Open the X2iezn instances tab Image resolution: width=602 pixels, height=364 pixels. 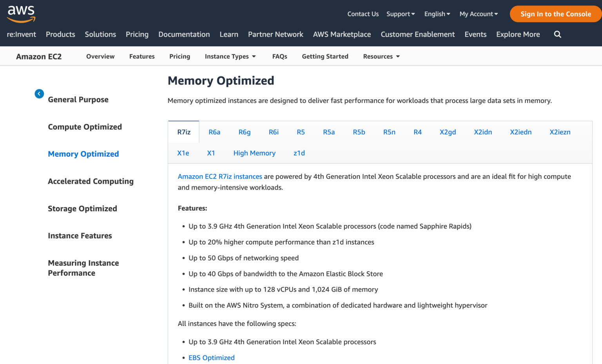coord(560,132)
